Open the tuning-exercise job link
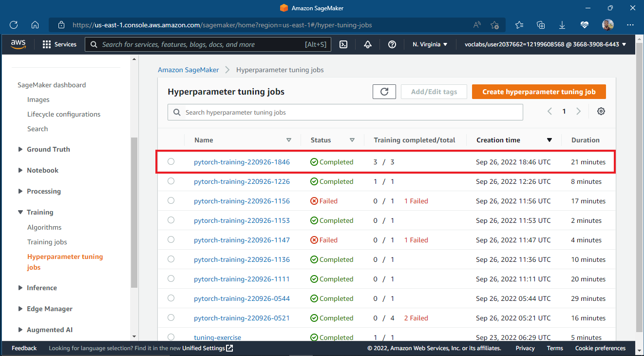The width and height of the screenshot is (644, 356). click(x=217, y=337)
